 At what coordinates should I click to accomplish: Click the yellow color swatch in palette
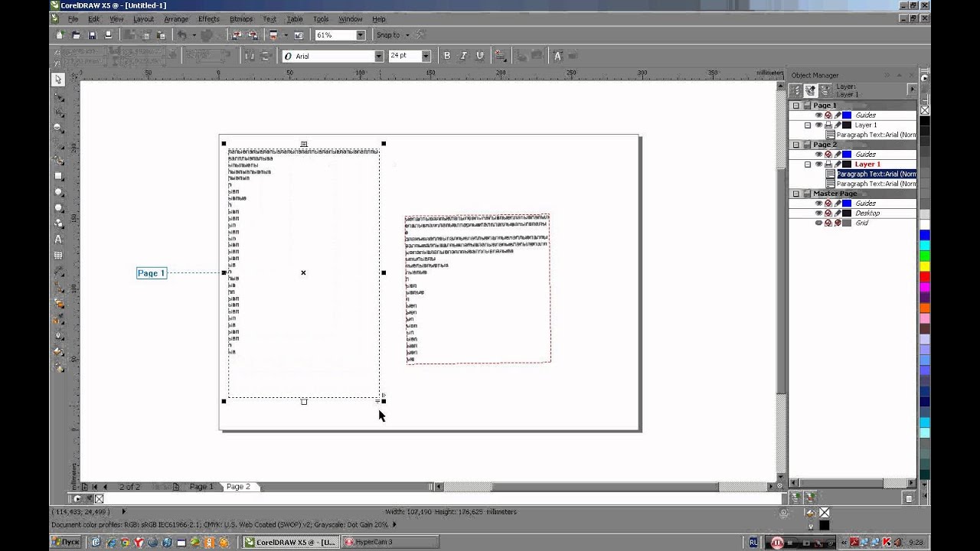point(925,266)
